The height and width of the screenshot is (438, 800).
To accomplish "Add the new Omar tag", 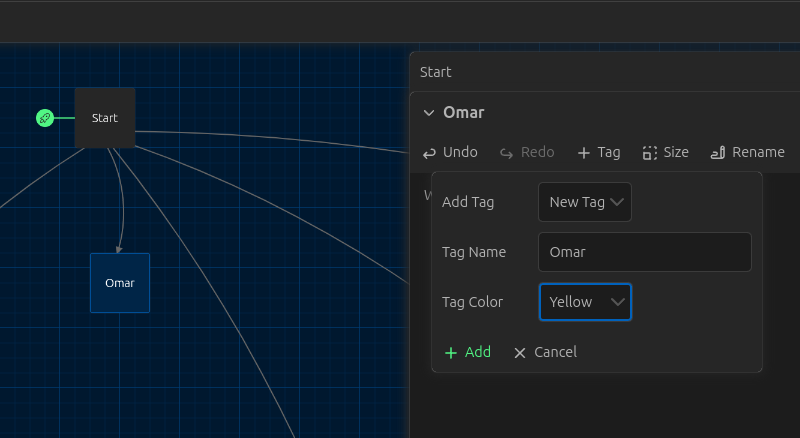I will pyautogui.click(x=468, y=352).
